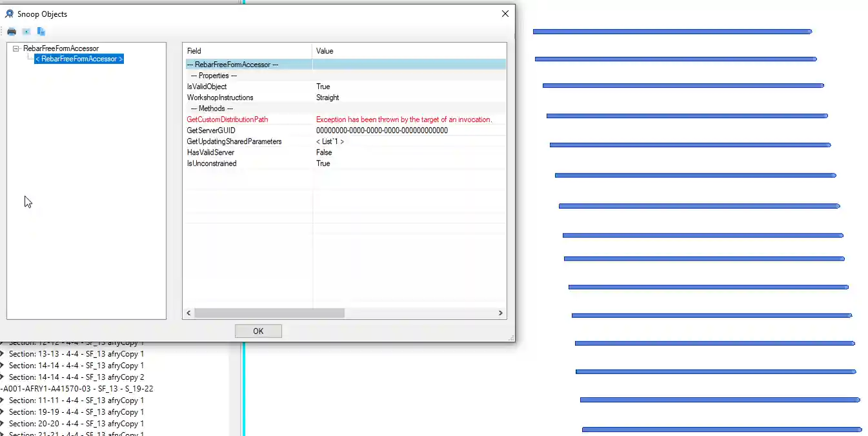Click the Copy to clipboard toolbar icon

(41, 32)
